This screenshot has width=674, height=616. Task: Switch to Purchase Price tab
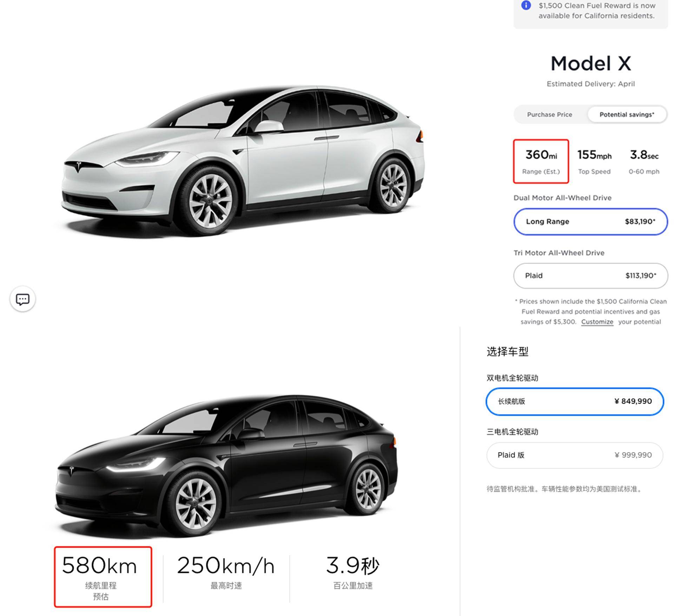[549, 114]
